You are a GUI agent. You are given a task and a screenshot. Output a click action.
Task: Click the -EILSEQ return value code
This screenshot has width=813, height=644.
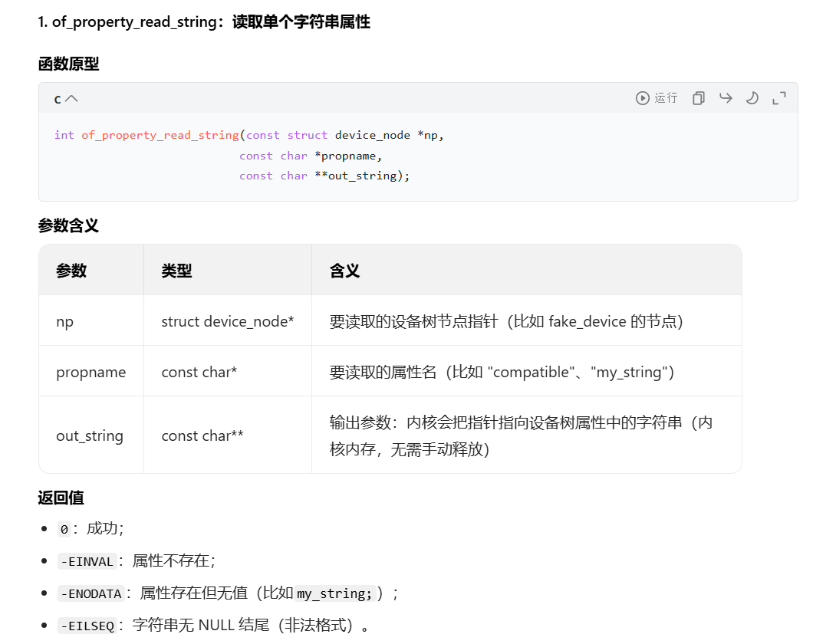[x=87, y=626]
